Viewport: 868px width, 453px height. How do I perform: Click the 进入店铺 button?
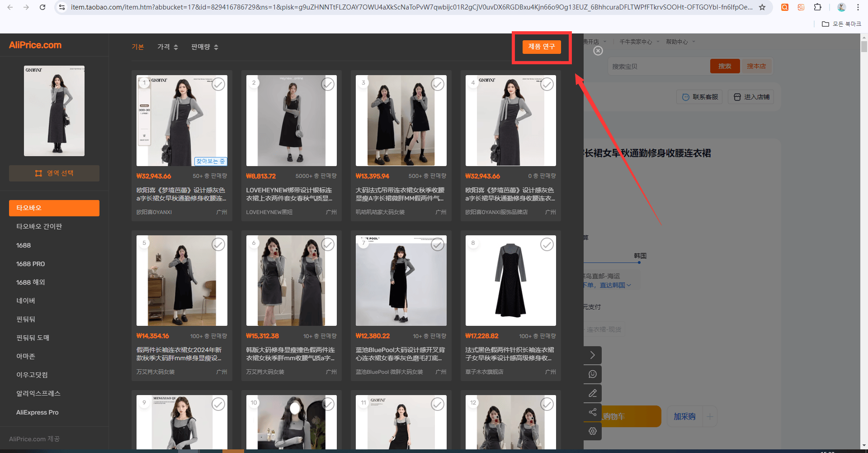751,97
